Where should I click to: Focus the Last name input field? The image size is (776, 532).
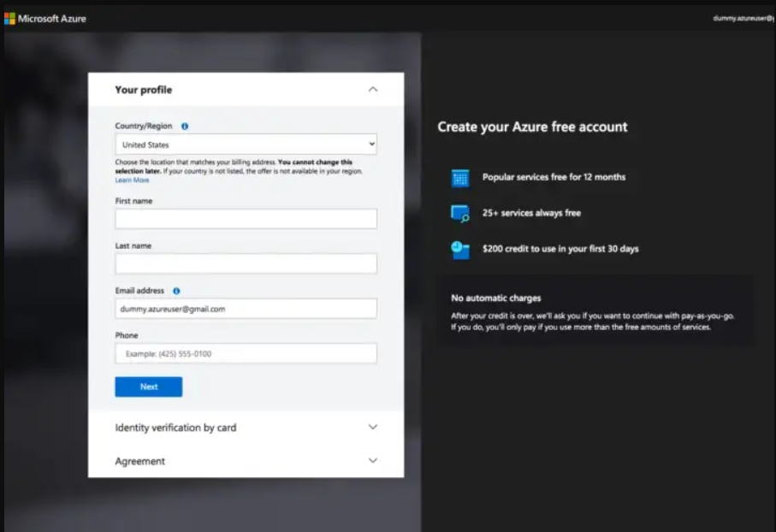point(246,263)
